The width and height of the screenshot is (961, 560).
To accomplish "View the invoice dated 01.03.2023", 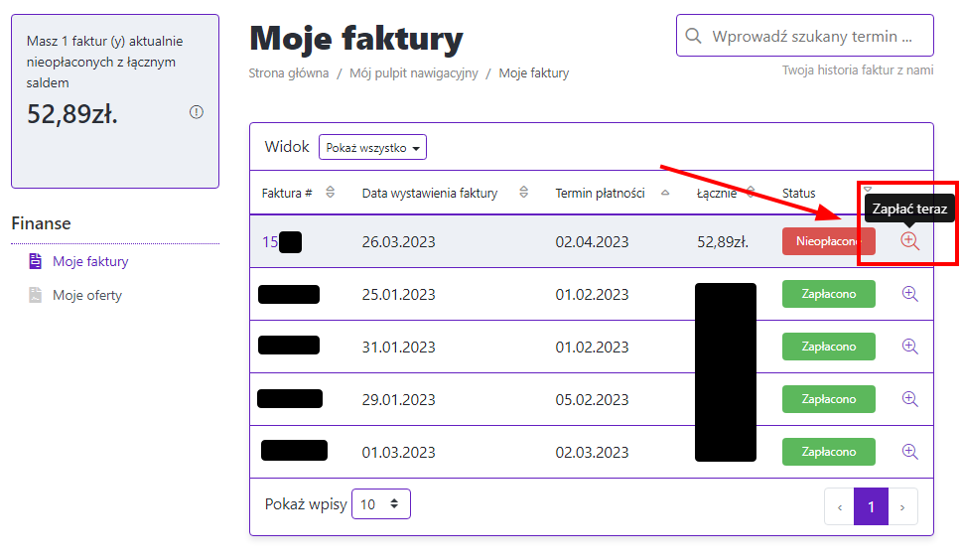I will click(x=909, y=452).
